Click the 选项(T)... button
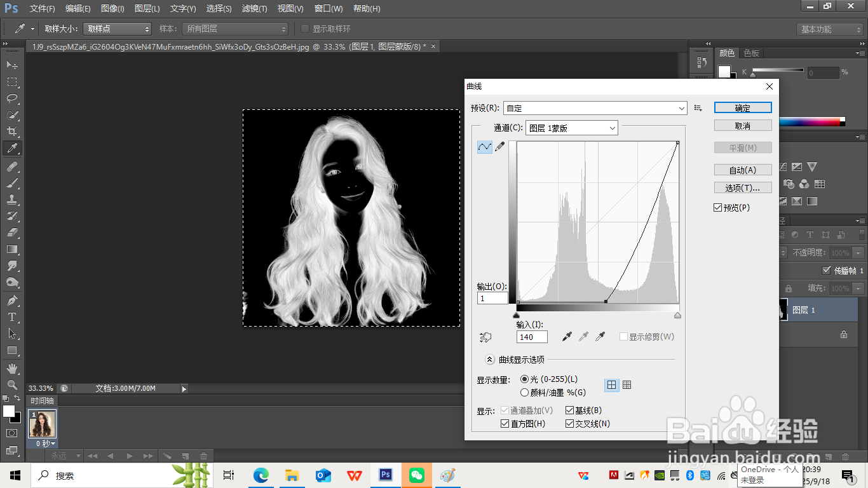The height and width of the screenshot is (488, 868). [x=743, y=187]
